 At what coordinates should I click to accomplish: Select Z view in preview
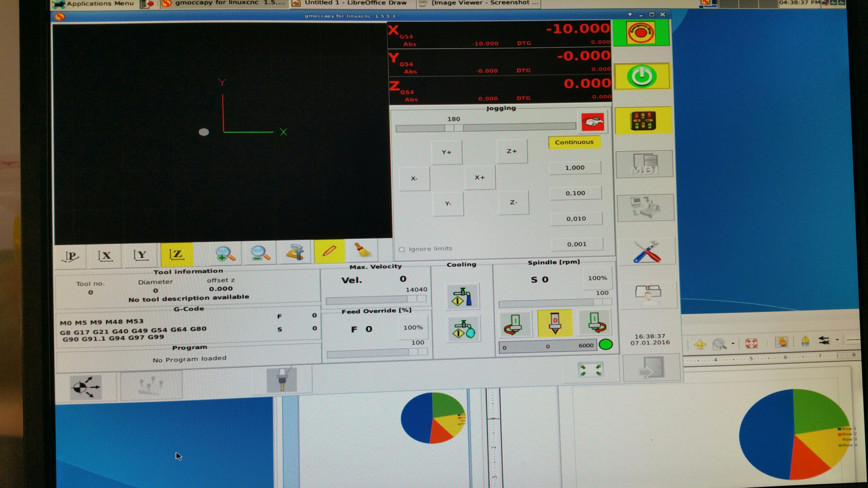click(176, 254)
